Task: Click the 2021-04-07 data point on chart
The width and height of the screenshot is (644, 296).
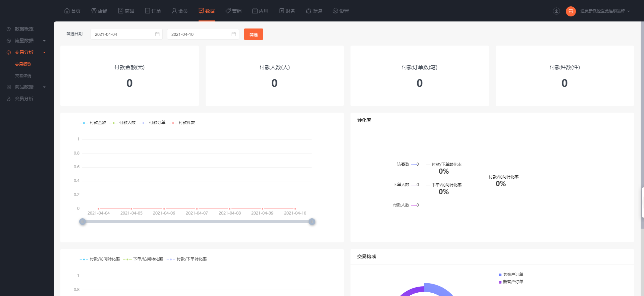Action: (197, 209)
